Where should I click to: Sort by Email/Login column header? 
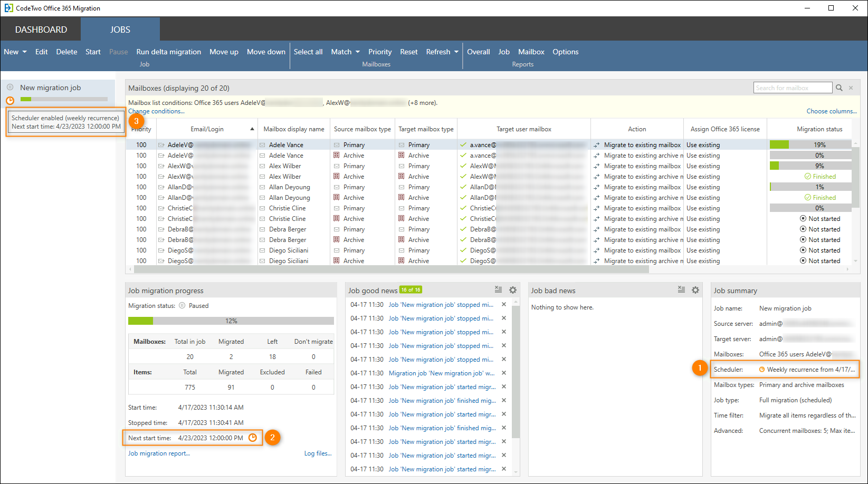(x=207, y=129)
